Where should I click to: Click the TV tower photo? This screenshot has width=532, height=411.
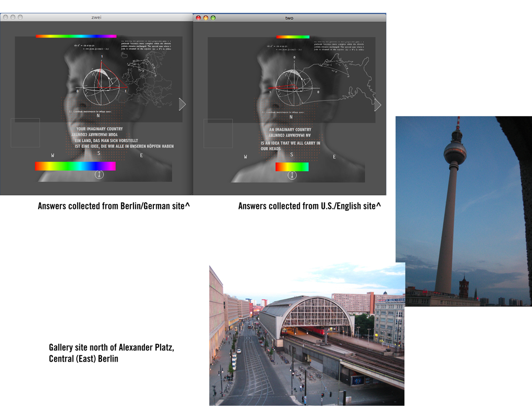463,211
